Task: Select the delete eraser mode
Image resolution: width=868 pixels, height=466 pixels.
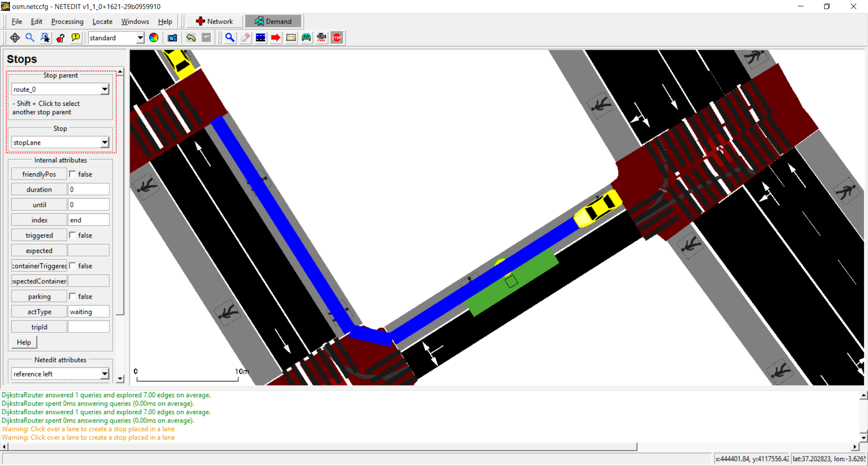Action: 245,38
